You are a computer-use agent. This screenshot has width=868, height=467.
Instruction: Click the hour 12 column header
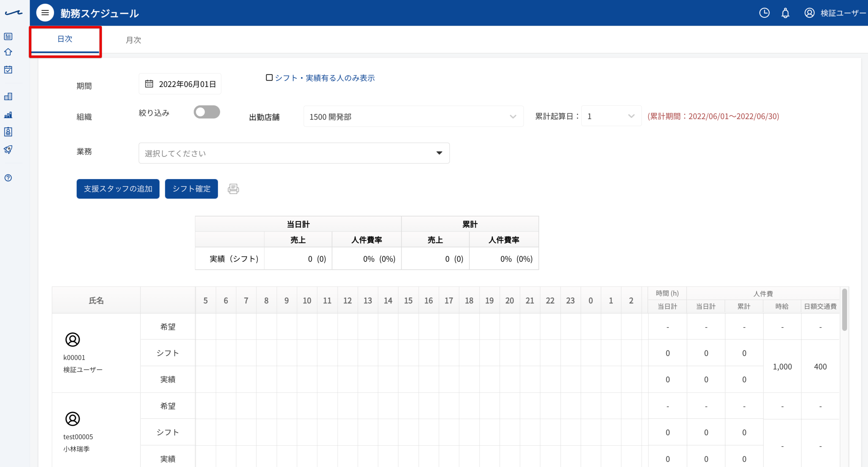tap(347, 301)
